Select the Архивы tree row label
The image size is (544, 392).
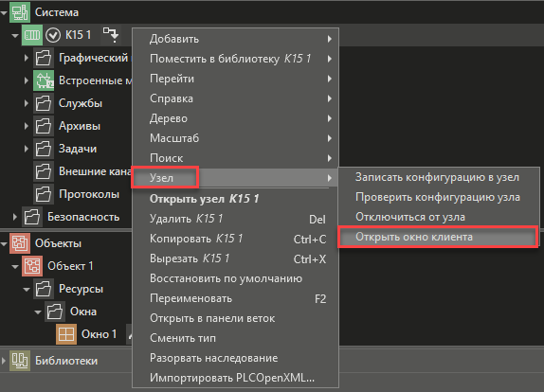click(80, 126)
